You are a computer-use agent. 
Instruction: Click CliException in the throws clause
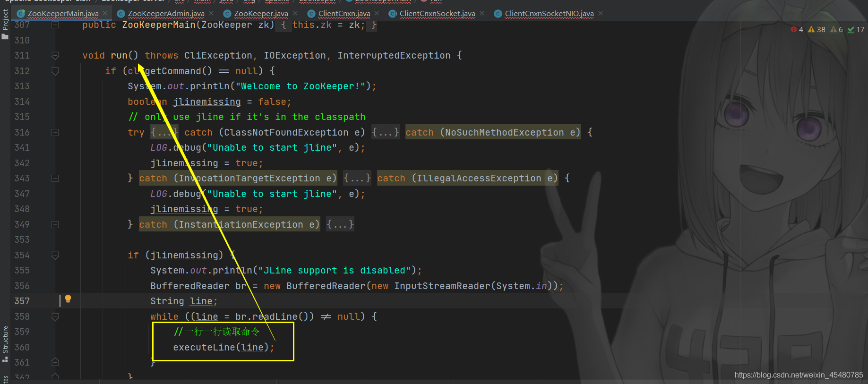(218, 56)
